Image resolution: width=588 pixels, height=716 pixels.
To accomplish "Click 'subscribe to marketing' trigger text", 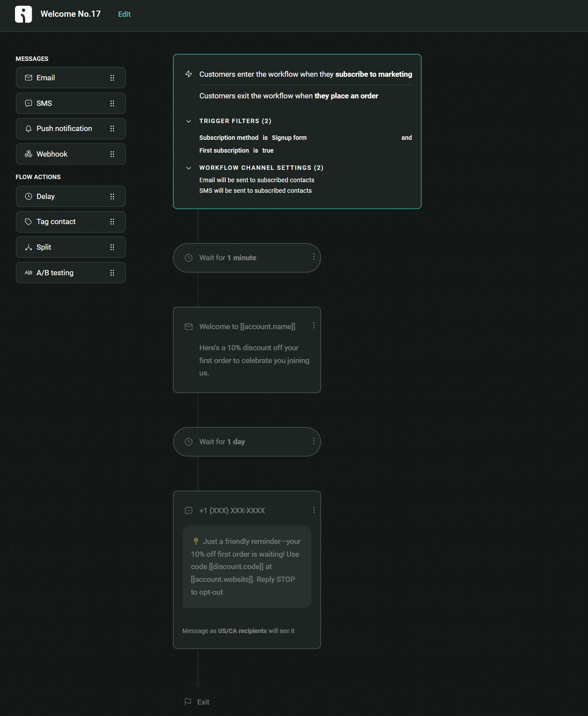I will pyautogui.click(x=374, y=74).
